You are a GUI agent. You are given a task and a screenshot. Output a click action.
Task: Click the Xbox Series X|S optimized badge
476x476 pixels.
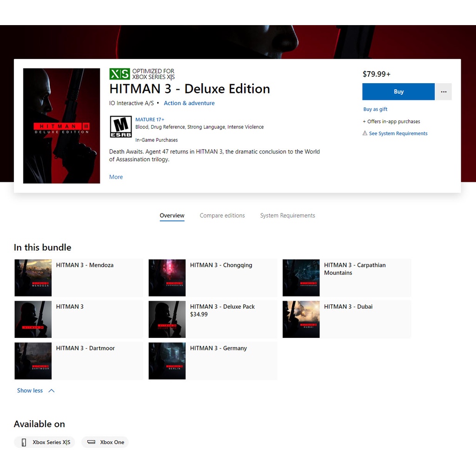point(142,74)
